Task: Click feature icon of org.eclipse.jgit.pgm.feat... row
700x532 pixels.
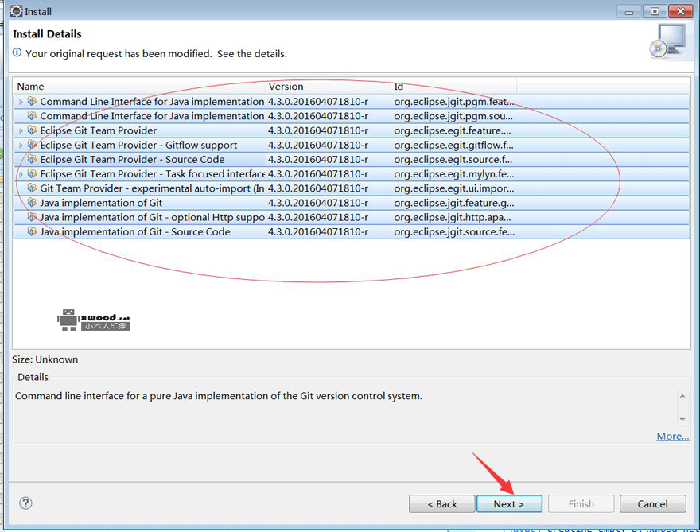Action: (x=32, y=101)
